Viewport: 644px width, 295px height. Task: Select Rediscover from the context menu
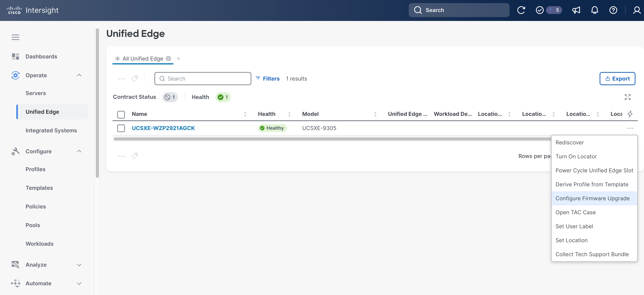pos(594,143)
